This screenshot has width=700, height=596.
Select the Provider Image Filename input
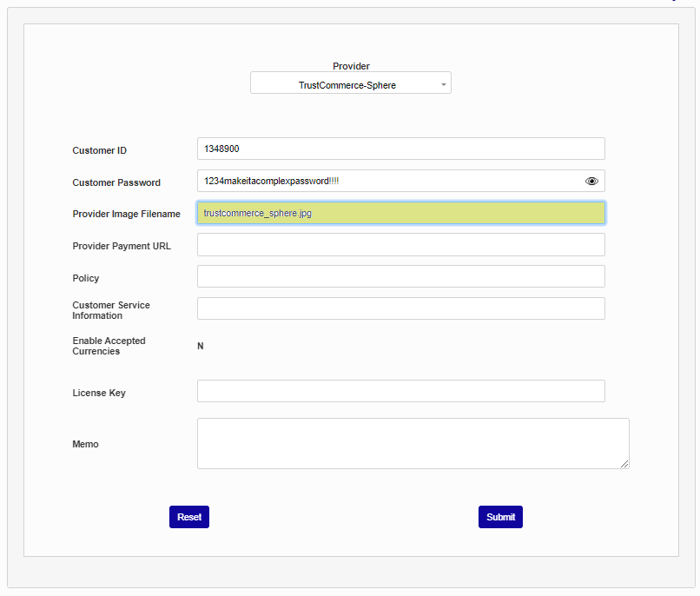400,213
